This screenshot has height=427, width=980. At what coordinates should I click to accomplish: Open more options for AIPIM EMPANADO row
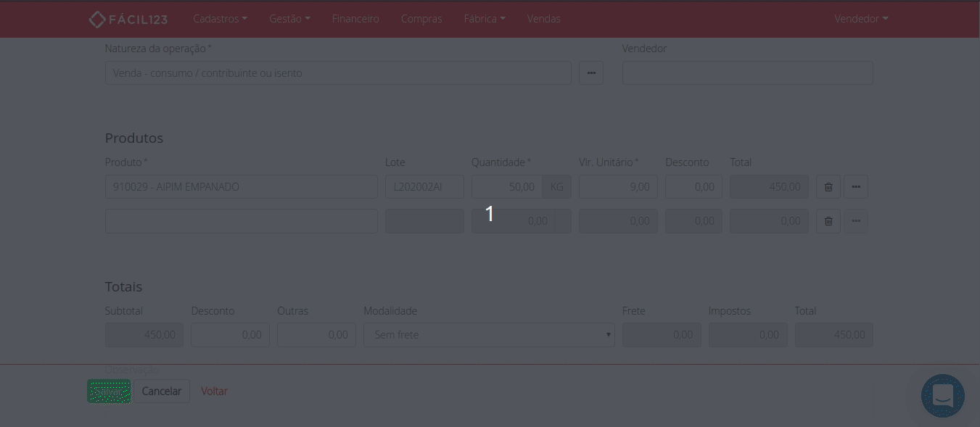coord(856,187)
